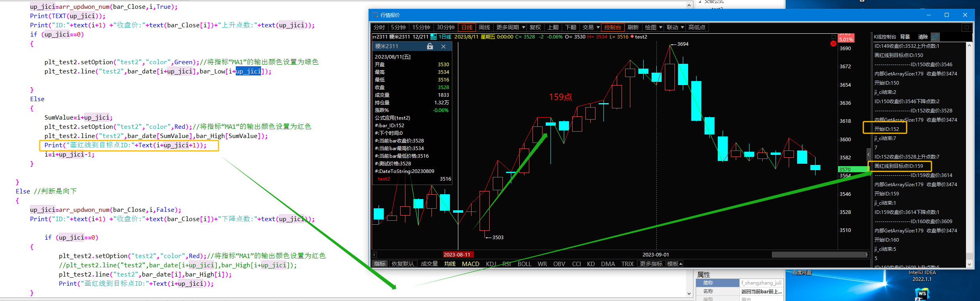Toggle the 控制台 console button

click(x=613, y=27)
